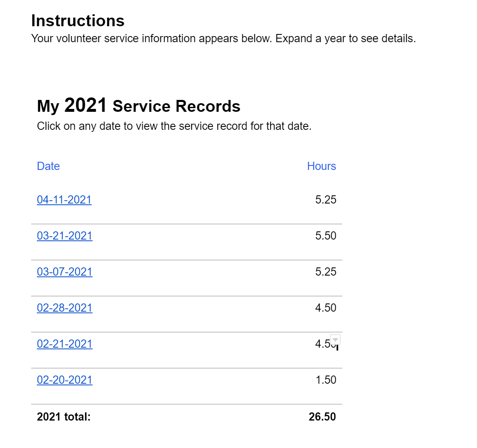Click the 4.50 hours value for 02-28-2021

(326, 308)
